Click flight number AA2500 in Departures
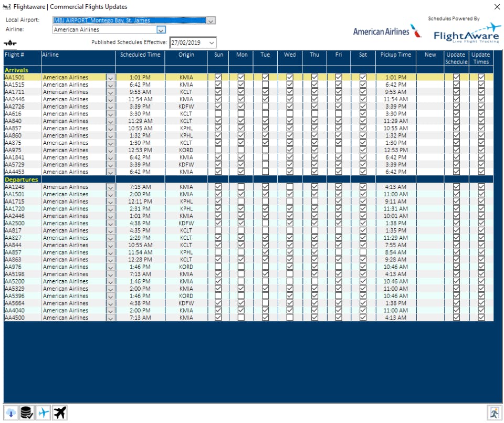Screen dimensions: 504x423 coord(15,223)
